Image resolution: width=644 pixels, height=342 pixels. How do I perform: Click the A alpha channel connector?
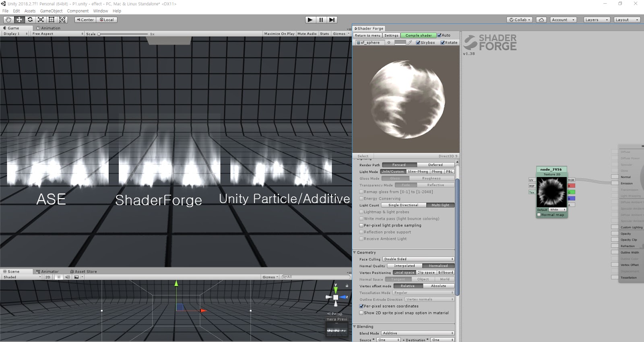tap(571, 205)
